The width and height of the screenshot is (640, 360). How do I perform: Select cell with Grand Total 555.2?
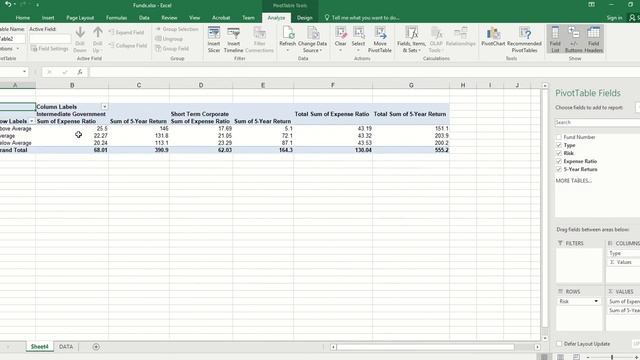point(411,150)
